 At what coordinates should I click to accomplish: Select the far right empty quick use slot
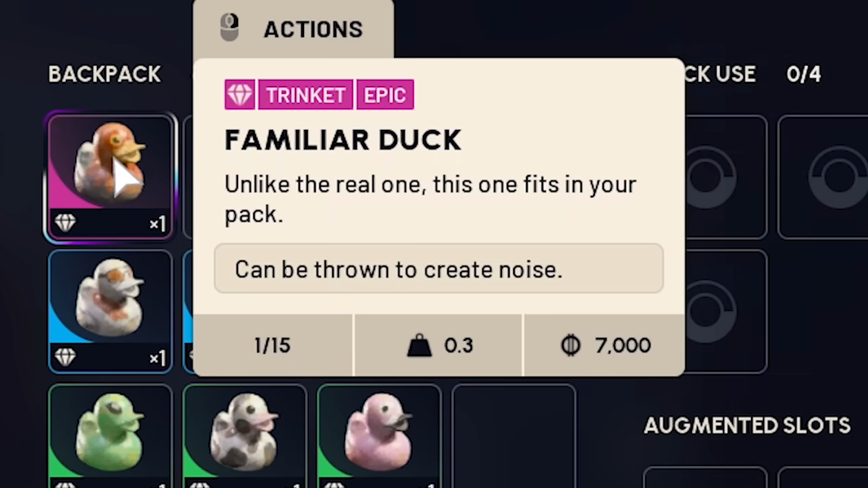(x=823, y=177)
